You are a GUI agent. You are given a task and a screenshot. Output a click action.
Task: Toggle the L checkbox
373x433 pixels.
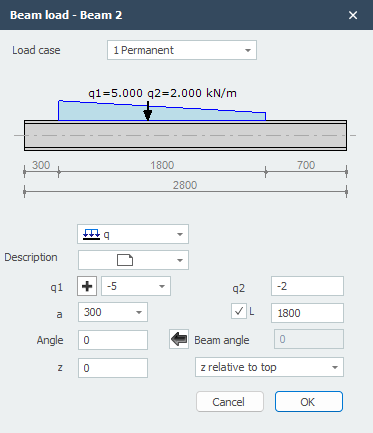coord(239,311)
